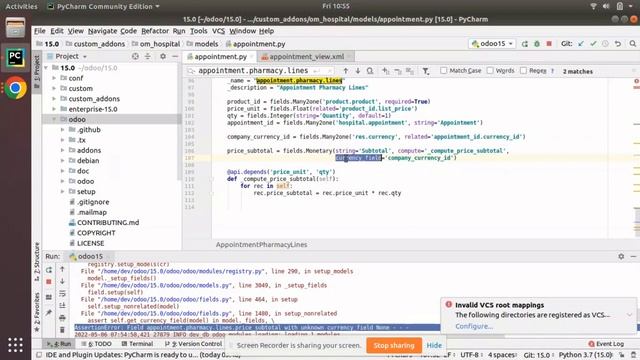Click Configure link in VCS notification
The height and width of the screenshot is (360, 640).
click(474, 326)
